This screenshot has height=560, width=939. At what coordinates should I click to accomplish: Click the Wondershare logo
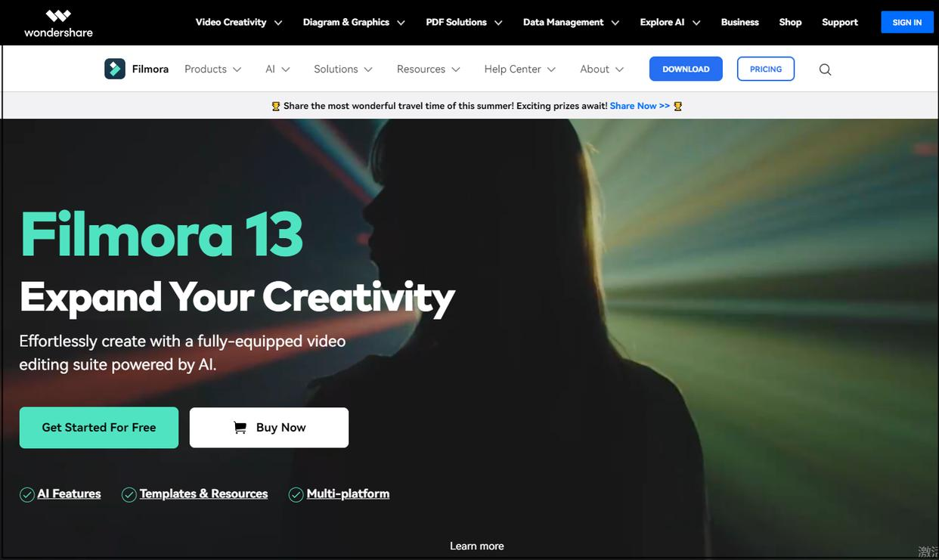[x=58, y=23]
